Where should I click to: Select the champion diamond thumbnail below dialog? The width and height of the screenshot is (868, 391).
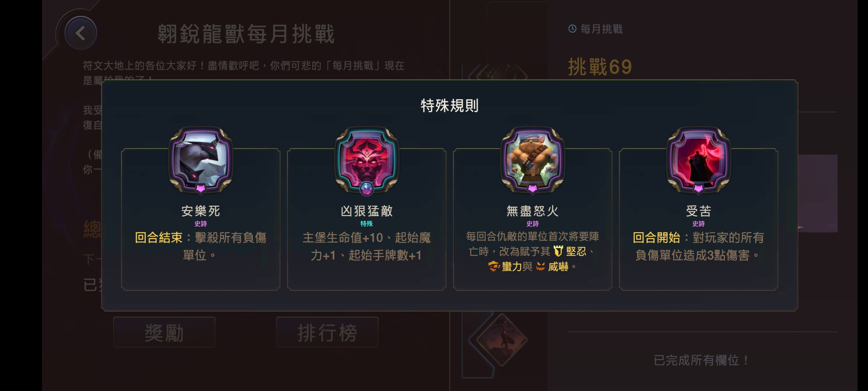[x=502, y=340]
